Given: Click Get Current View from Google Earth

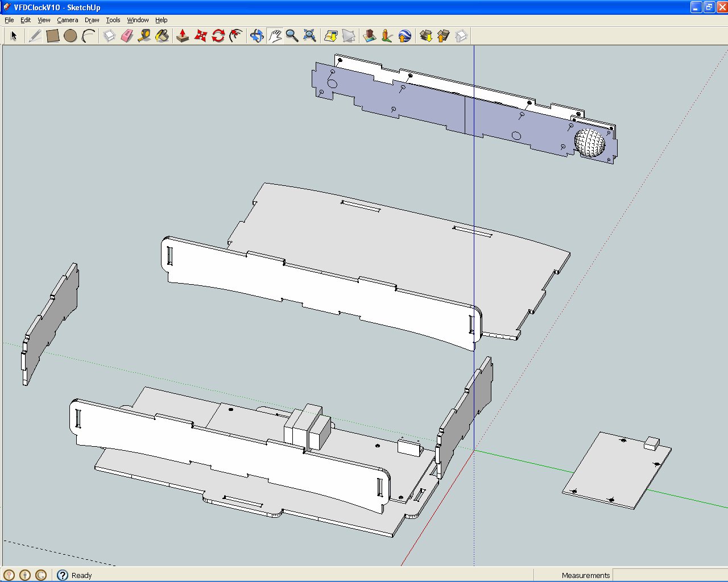Looking at the screenshot, I should tap(331, 36).
